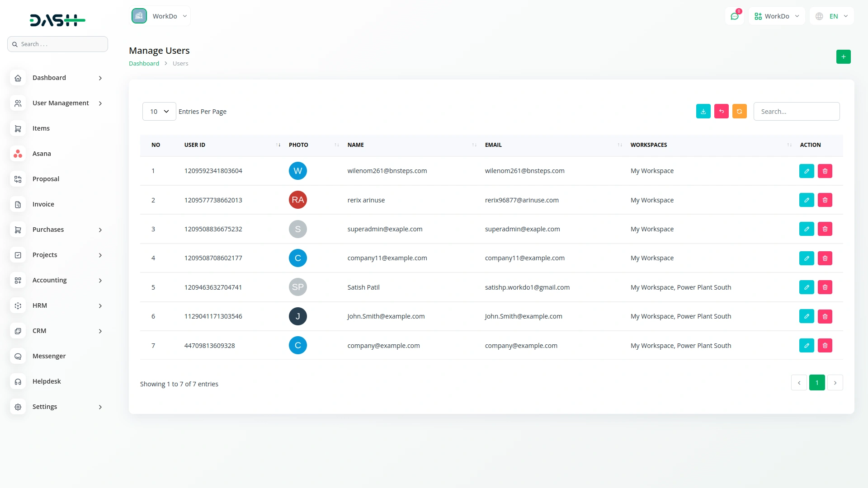Expand the HRM sidebar section
Screen dimensions: 868x488
pyautogui.click(x=40, y=305)
